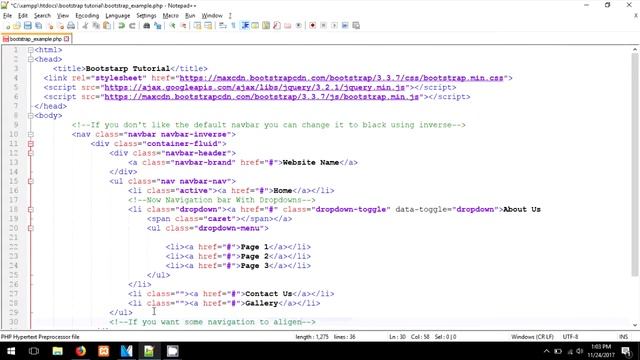
Task: Click the 'Website Name' text on line 13
Action: 311,162
